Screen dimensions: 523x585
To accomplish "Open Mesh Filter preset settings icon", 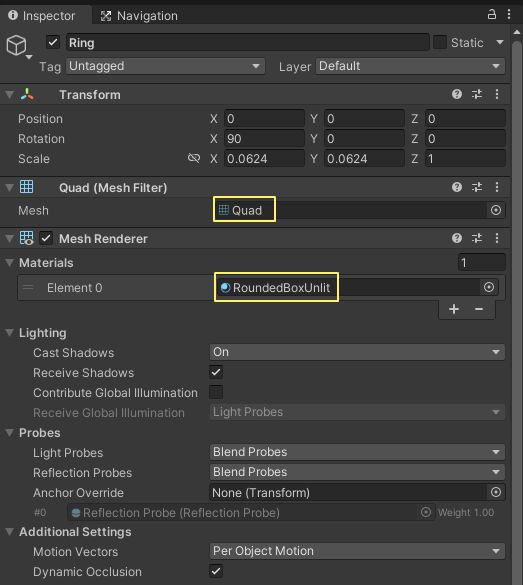I will tap(477, 187).
